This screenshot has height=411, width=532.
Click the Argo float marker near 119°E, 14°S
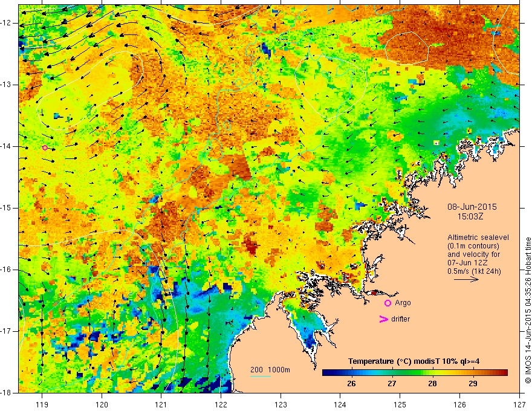(x=45, y=147)
